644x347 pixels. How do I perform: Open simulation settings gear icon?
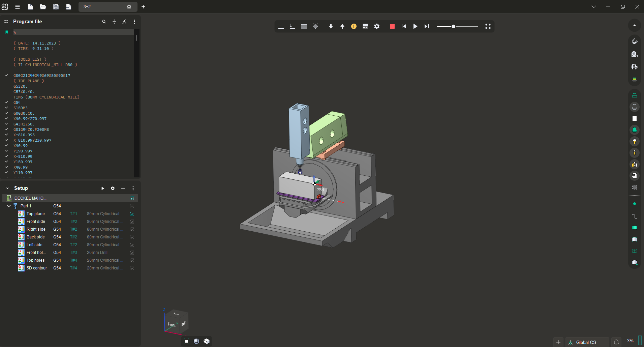(x=377, y=26)
